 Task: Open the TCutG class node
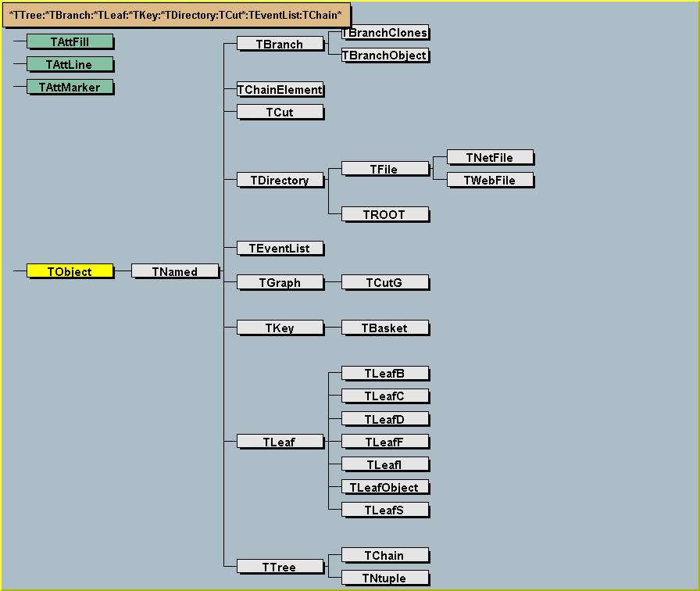(384, 282)
